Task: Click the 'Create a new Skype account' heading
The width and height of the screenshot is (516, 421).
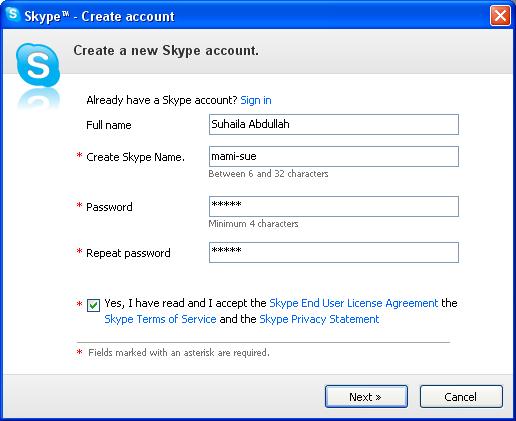Action: (x=166, y=51)
